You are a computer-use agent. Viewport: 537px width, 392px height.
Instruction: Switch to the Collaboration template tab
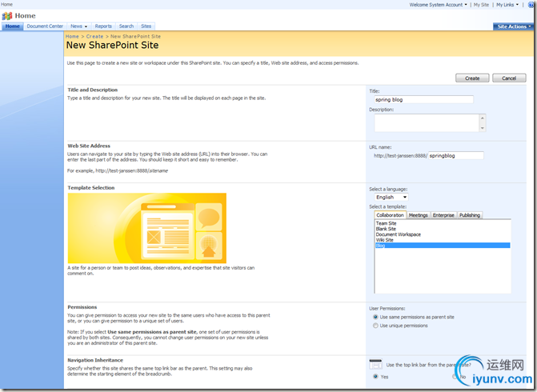(x=390, y=215)
